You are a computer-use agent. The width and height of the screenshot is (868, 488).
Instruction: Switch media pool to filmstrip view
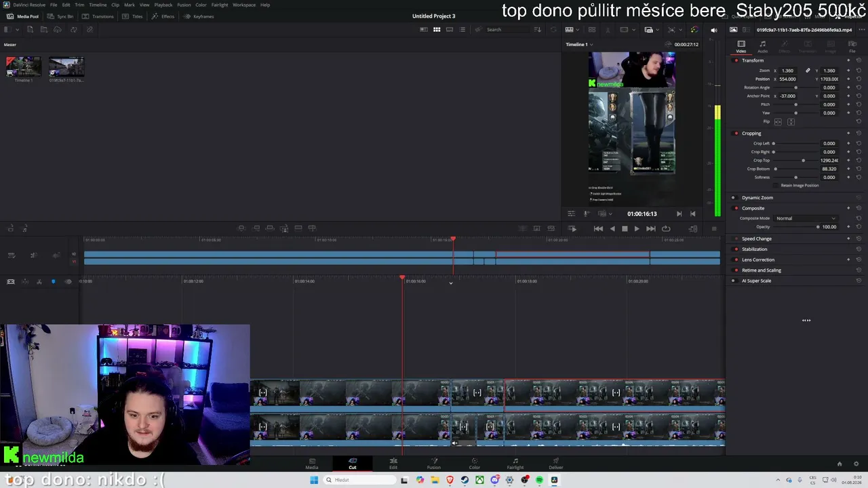(450, 30)
